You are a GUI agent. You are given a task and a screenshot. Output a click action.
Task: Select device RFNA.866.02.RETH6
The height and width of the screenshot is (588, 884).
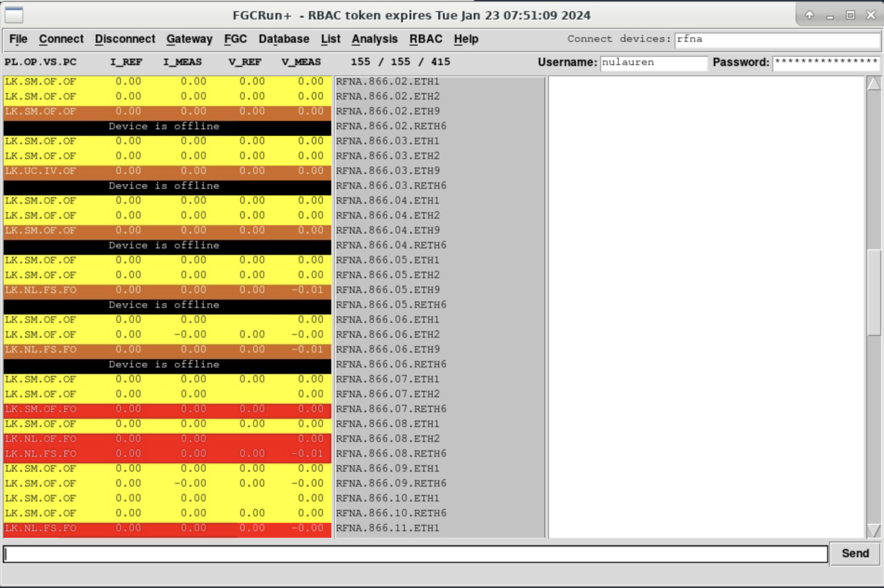pos(391,126)
